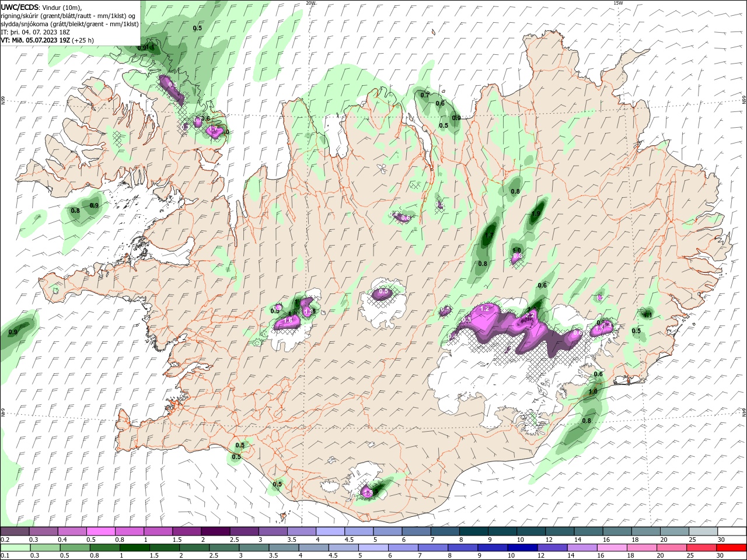This screenshot has width=747, height=560.
Task: Select the pale grey snow swatch between 25 and 30
Action: tap(703, 531)
